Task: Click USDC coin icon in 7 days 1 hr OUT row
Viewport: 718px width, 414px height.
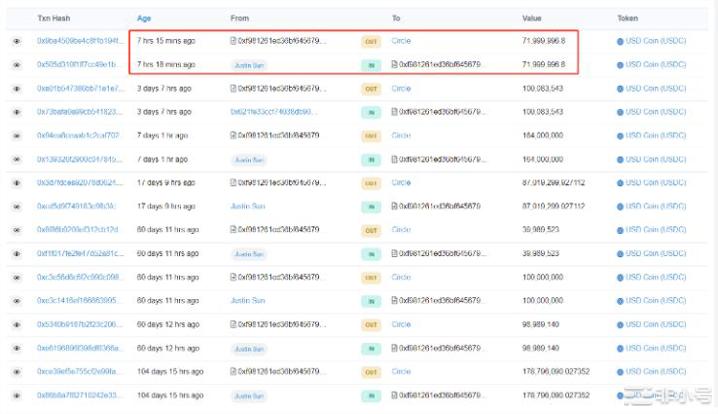Action: click(620, 136)
